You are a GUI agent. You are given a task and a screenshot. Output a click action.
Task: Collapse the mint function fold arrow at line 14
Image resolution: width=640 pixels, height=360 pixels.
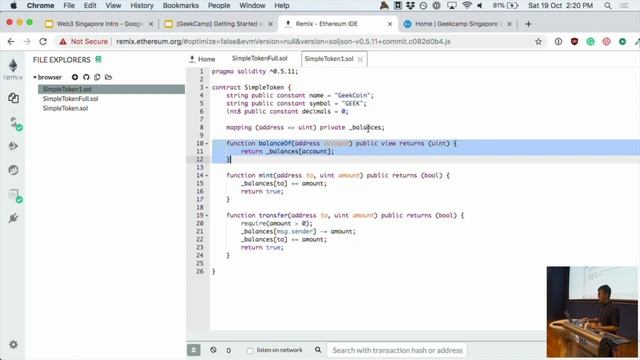(x=207, y=176)
